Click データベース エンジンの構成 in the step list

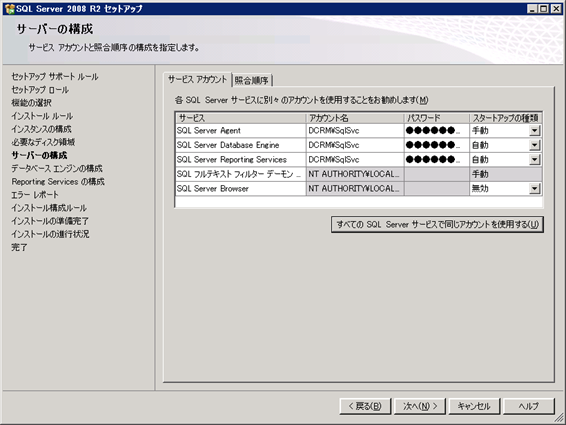point(57,169)
